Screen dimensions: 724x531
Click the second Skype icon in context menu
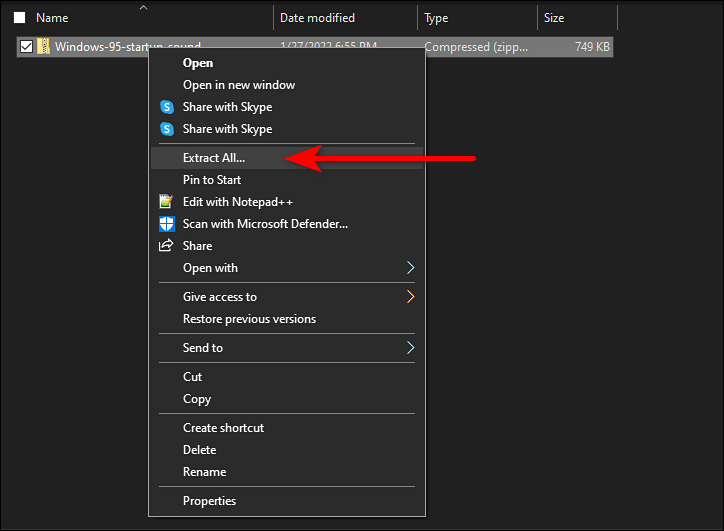click(167, 129)
